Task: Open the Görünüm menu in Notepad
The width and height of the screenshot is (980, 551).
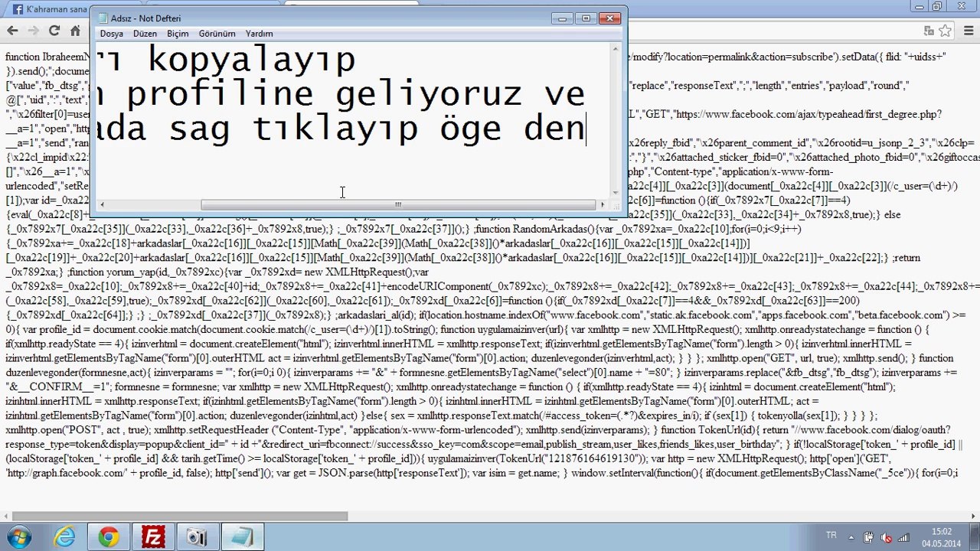Action: [217, 34]
